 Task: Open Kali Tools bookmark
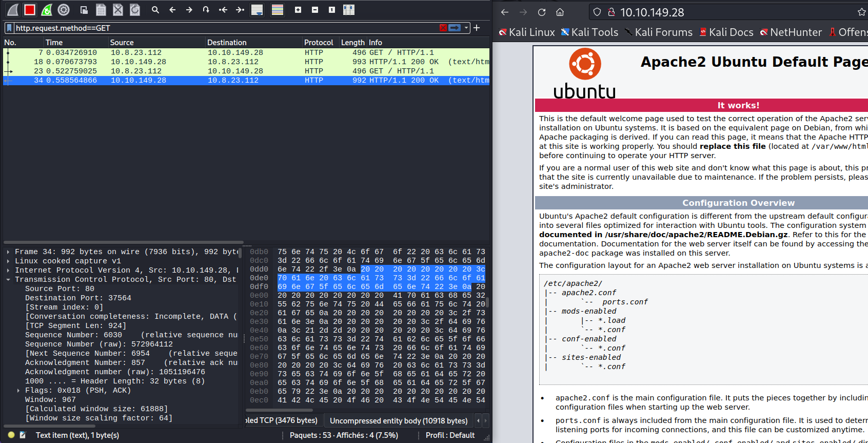tap(590, 32)
